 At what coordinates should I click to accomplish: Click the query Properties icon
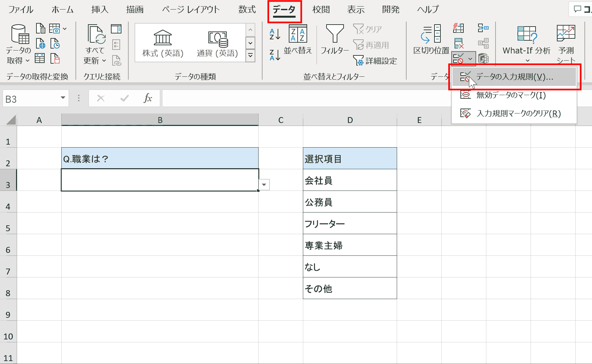click(x=116, y=44)
